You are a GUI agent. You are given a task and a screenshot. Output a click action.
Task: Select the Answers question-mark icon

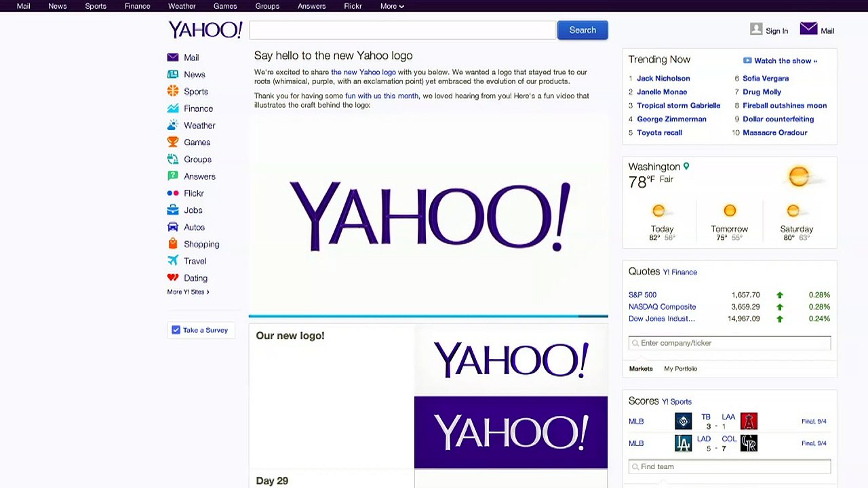(173, 176)
